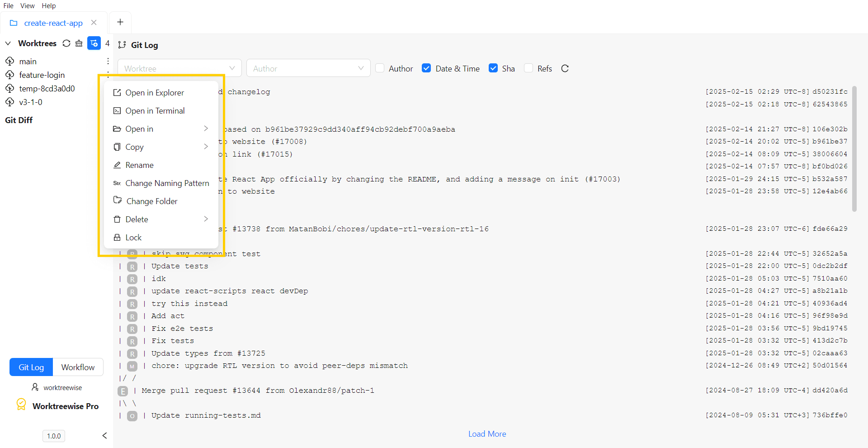Open the kebab menu next to feature-login

pyautogui.click(x=107, y=75)
